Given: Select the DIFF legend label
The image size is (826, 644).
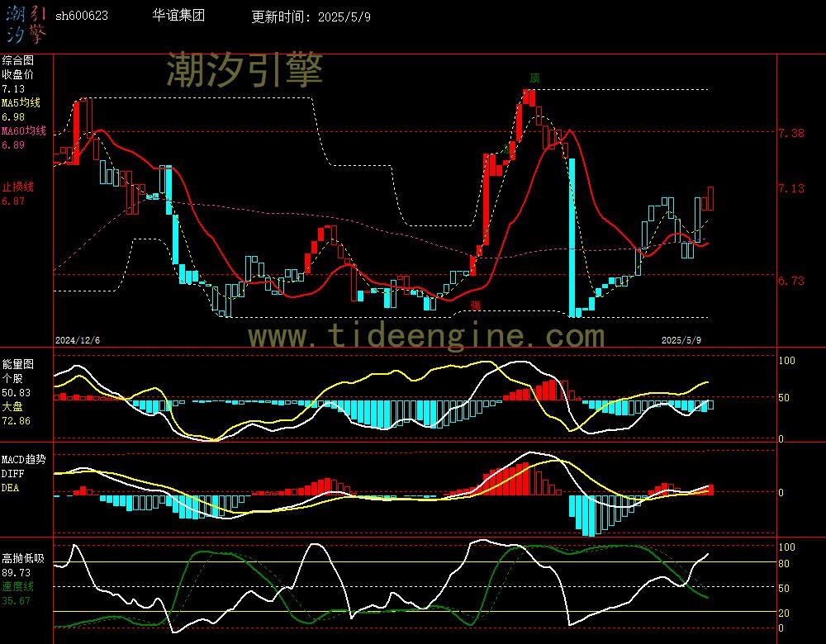Looking at the screenshot, I should [12, 473].
